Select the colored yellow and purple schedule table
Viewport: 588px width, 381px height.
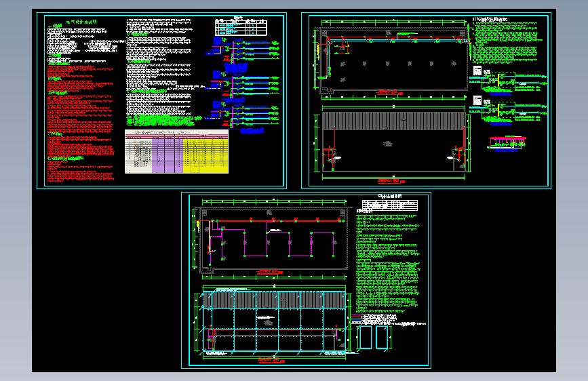[x=176, y=151]
